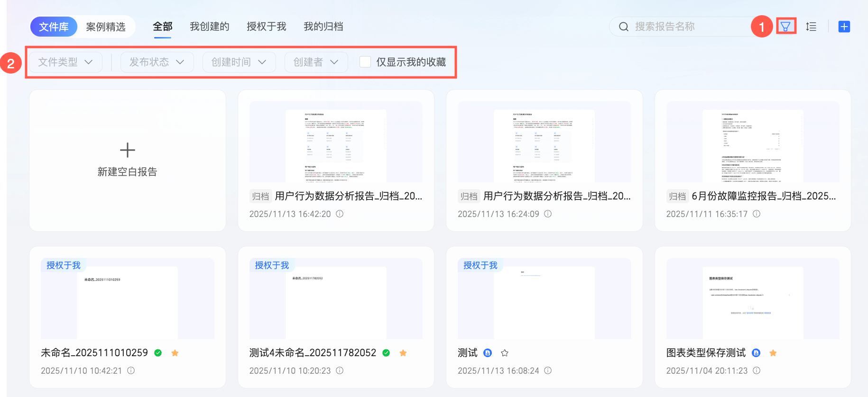
Task: Unfavorite 测试4未命名_202511782052 via star
Action: tap(403, 353)
